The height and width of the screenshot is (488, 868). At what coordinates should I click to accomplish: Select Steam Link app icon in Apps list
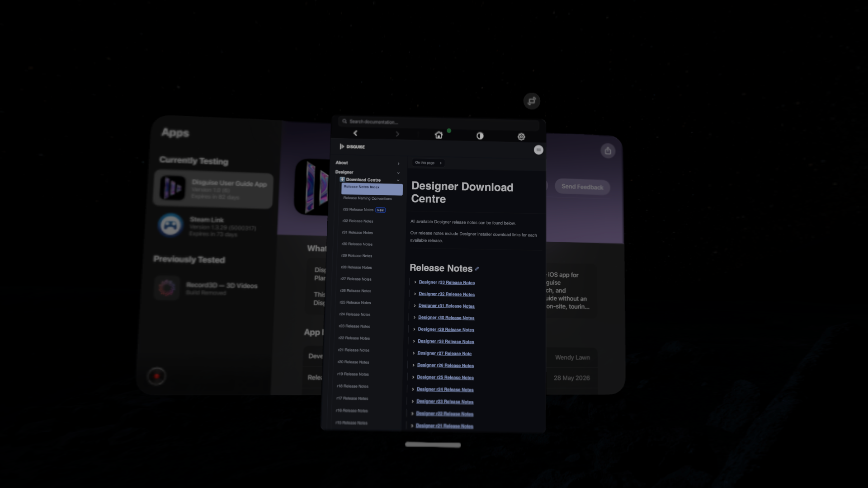[170, 225]
